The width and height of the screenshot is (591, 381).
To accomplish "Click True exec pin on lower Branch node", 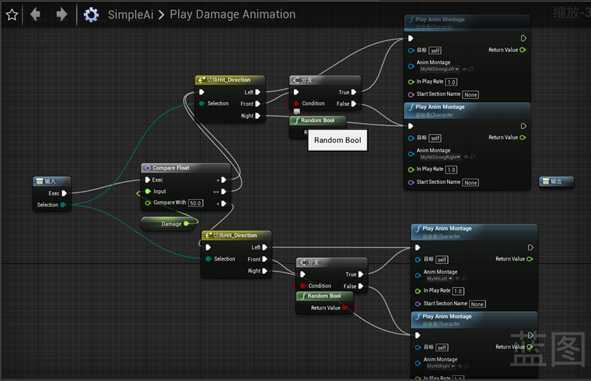I will click(x=361, y=274).
